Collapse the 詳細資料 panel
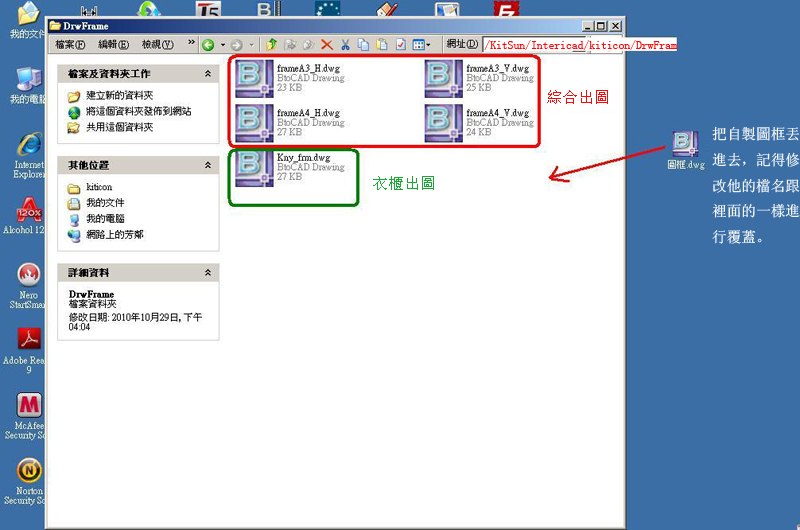Screen dimensions: 800x530 tap(208, 272)
